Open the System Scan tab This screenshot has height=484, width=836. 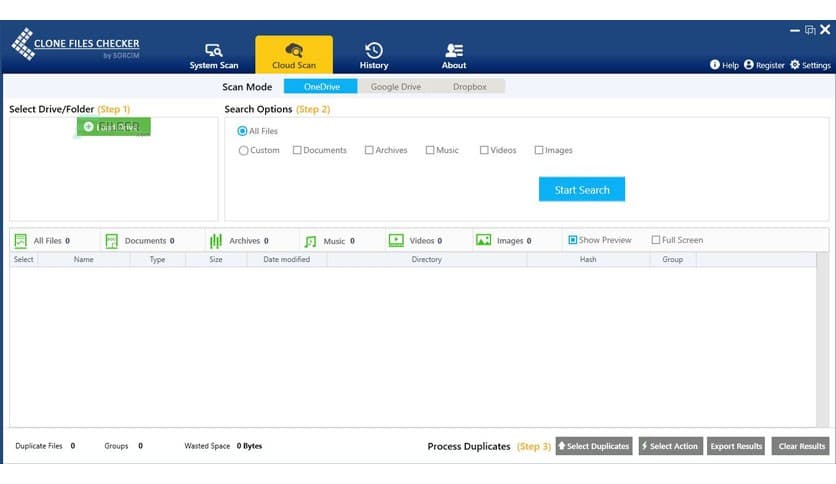(x=214, y=56)
